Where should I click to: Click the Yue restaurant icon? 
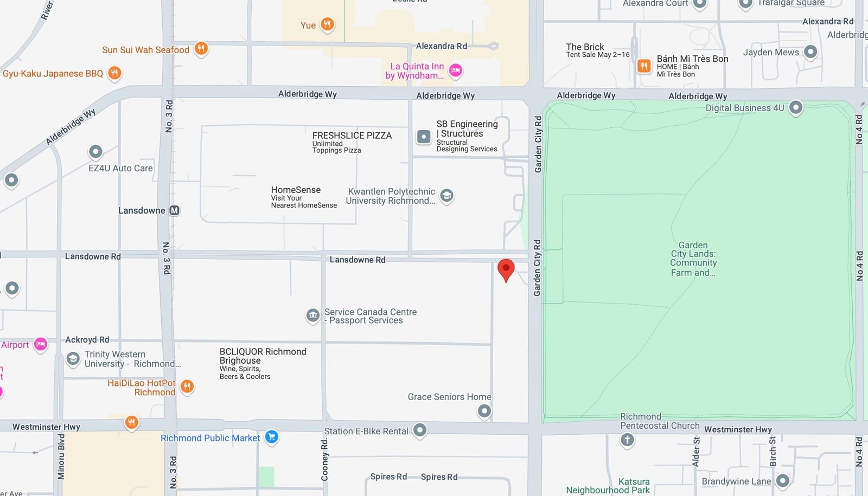pyautogui.click(x=327, y=24)
